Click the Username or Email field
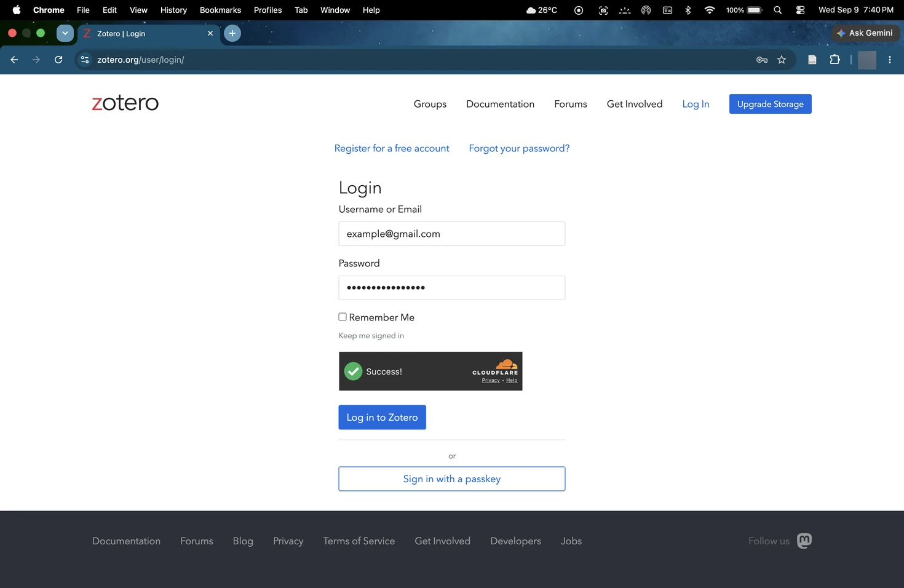The width and height of the screenshot is (904, 588). 451,234
